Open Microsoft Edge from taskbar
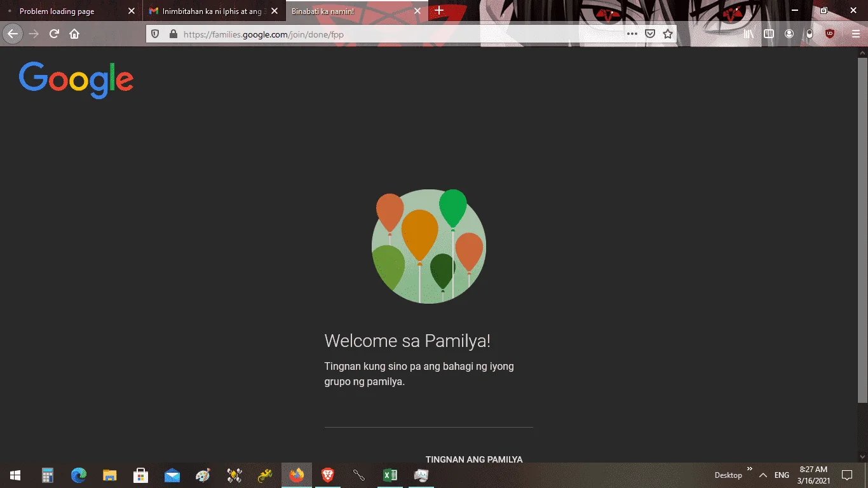 tap(79, 475)
